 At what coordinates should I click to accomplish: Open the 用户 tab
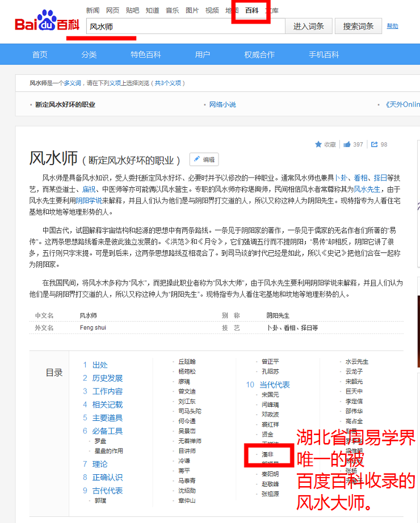pos(203,54)
